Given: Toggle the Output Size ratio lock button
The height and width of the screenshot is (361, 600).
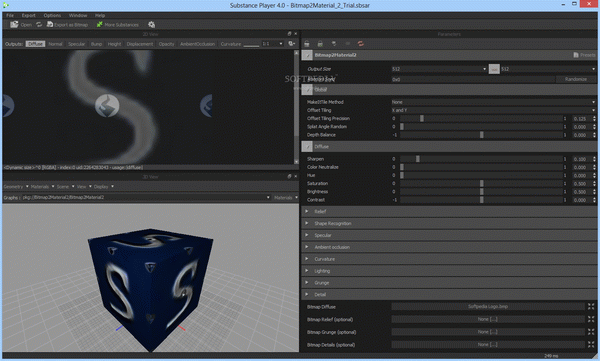Looking at the screenshot, I should coord(494,69).
